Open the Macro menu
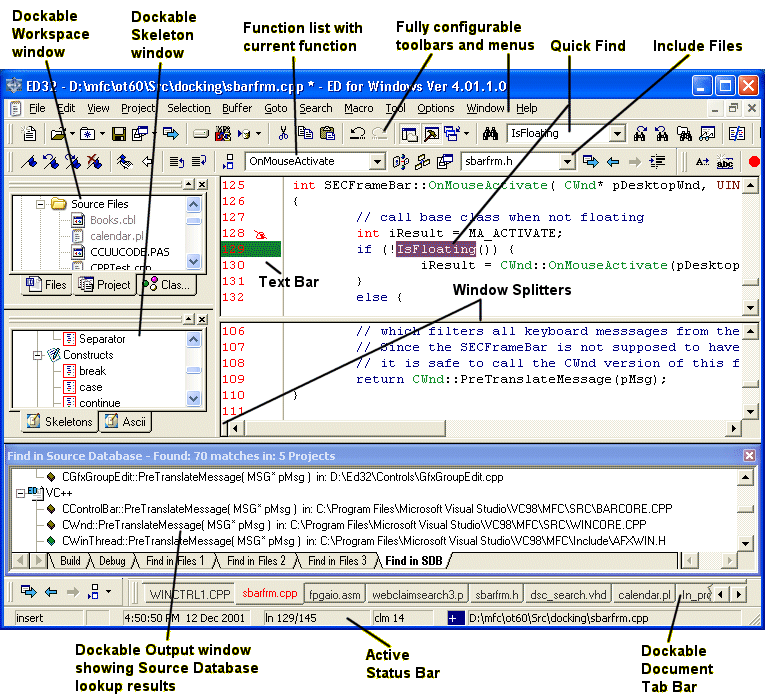 tap(359, 108)
